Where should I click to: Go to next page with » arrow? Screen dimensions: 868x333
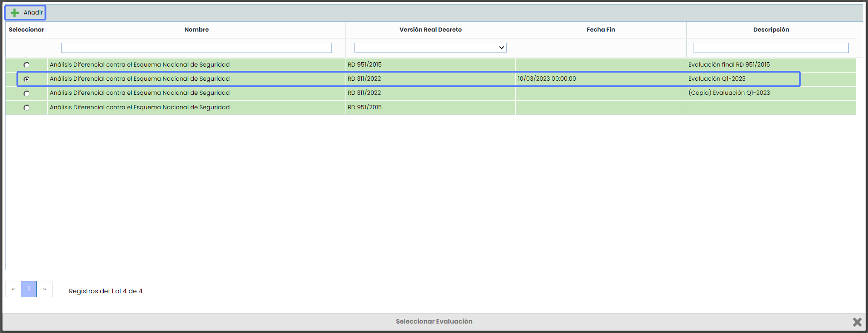[x=44, y=289]
